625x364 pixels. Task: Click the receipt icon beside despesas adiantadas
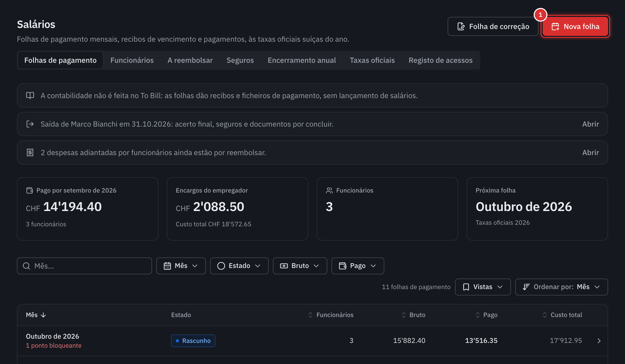[30, 152]
